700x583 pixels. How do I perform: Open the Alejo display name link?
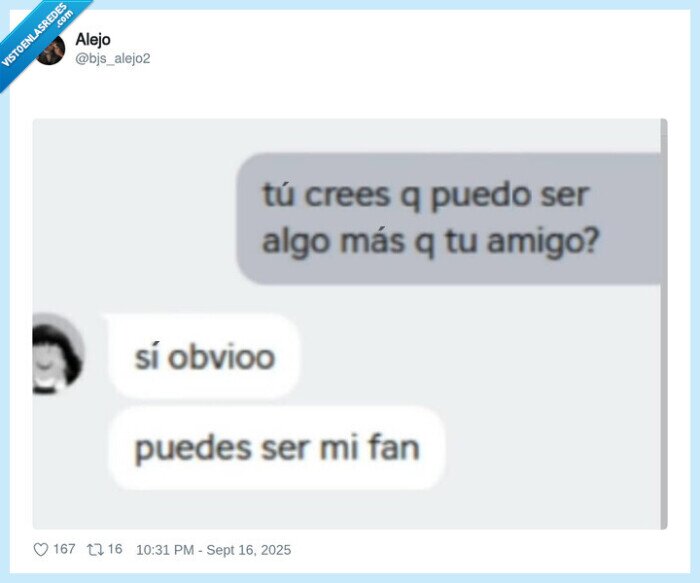pyautogui.click(x=93, y=39)
